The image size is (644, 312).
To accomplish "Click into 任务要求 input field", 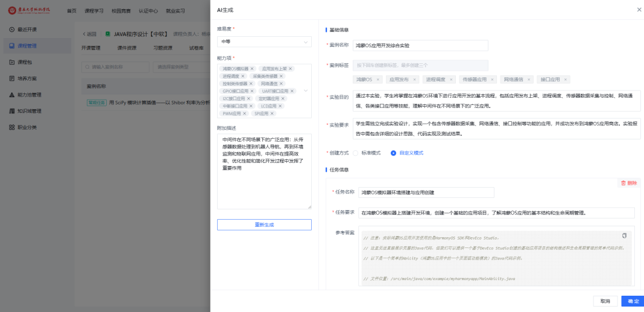I will pyautogui.click(x=496, y=213).
